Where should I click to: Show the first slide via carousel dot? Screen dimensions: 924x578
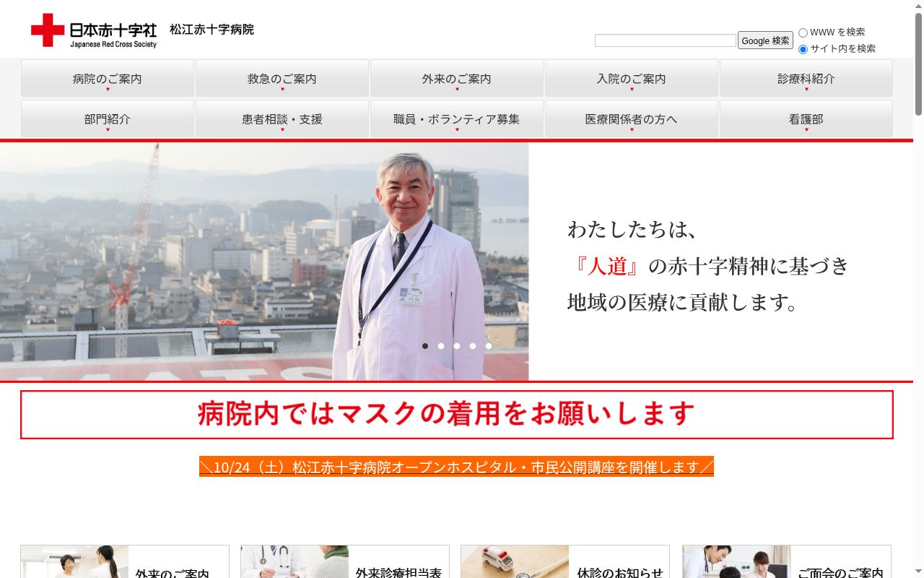(425, 346)
